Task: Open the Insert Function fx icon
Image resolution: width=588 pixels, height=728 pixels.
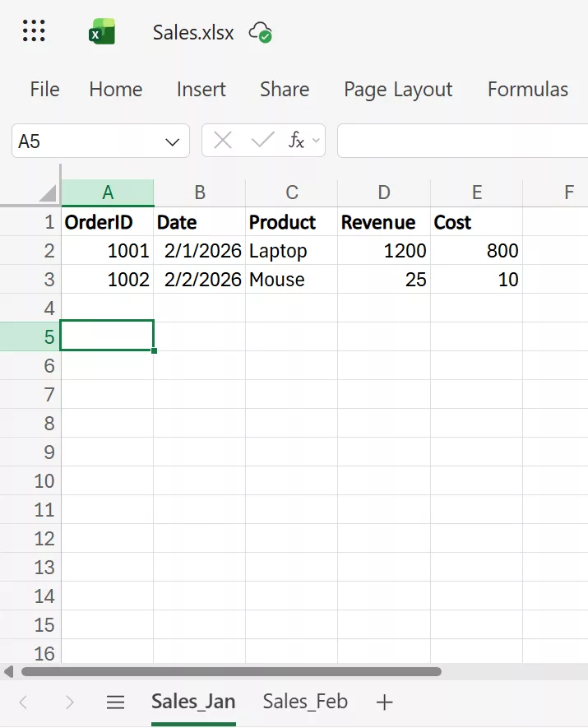Action: point(298,140)
